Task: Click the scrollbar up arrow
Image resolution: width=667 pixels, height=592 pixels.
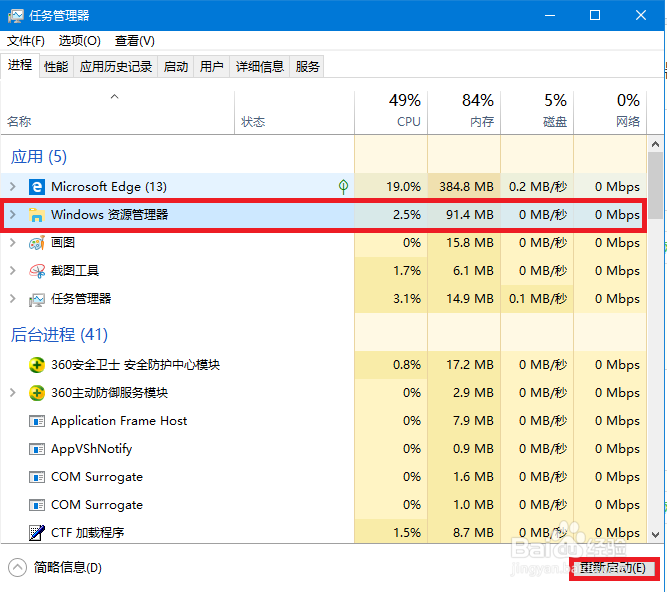Action: [656, 144]
